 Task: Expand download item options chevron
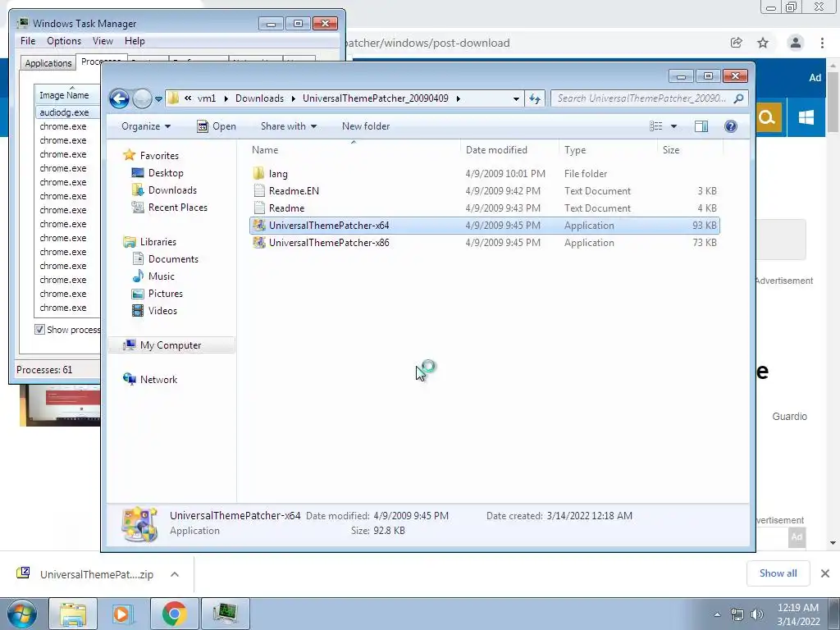pos(175,574)
